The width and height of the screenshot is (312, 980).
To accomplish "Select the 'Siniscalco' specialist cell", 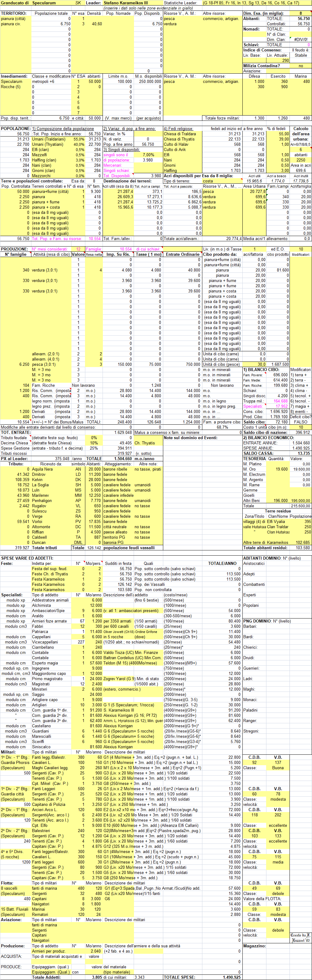I will tap(41, 747).
